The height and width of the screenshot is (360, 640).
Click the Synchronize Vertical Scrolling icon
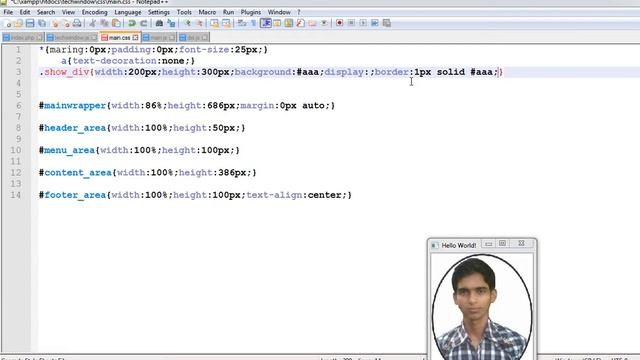[x=214, y=23]
